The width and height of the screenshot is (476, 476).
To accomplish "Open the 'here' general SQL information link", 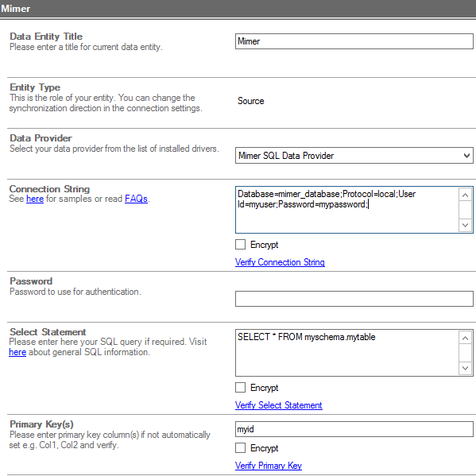I will tap(17, 352).
